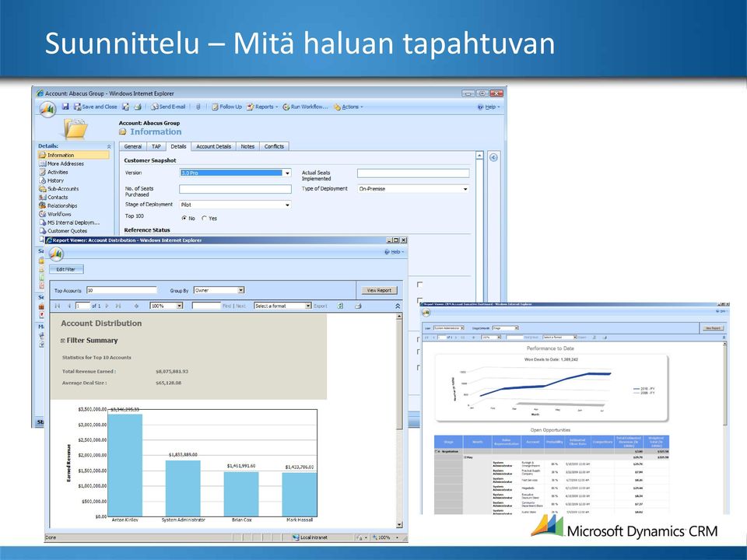Click Send E-mail in the Account toolbar
The height and width of the screenshot is (560, 747).
168,107
